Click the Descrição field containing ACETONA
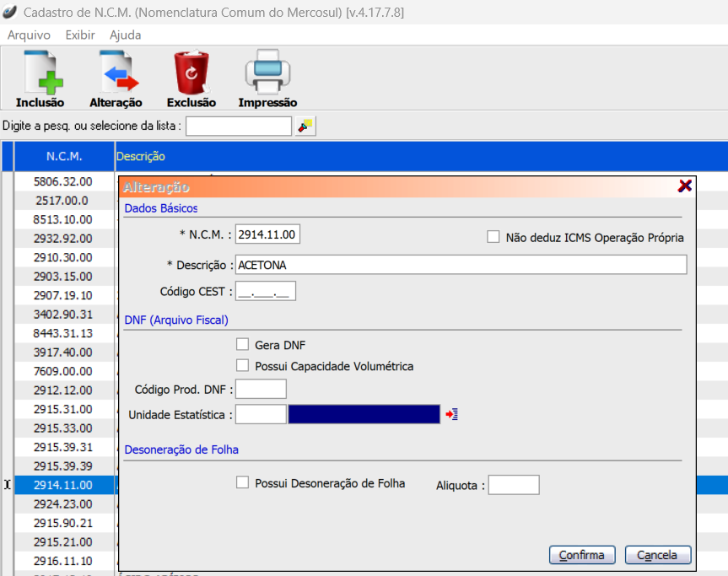 point(461,265)
